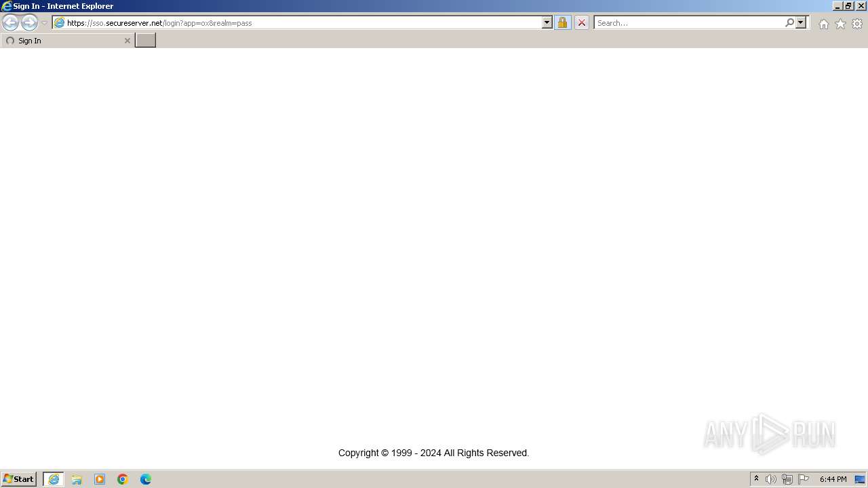
Task: Click the Internet Explorer taskbar icon
Action: click(x=54, y=479)
